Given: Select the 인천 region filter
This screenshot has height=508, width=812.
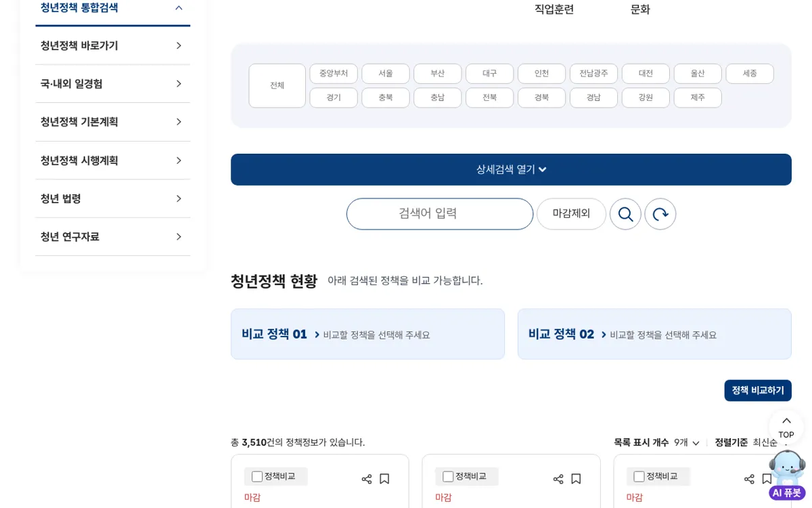Looking at the screenshot, I should click(x=541, y=74).
